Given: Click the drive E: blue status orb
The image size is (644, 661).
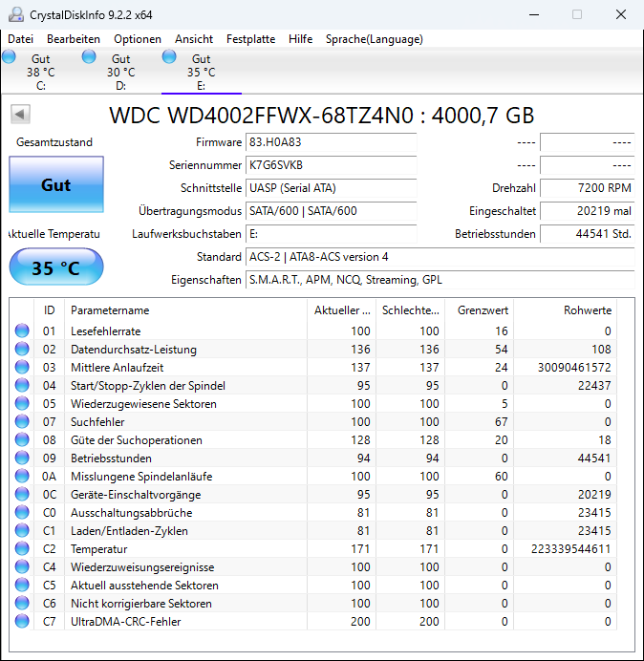Looking at the screenshot, I should point(169,56).
